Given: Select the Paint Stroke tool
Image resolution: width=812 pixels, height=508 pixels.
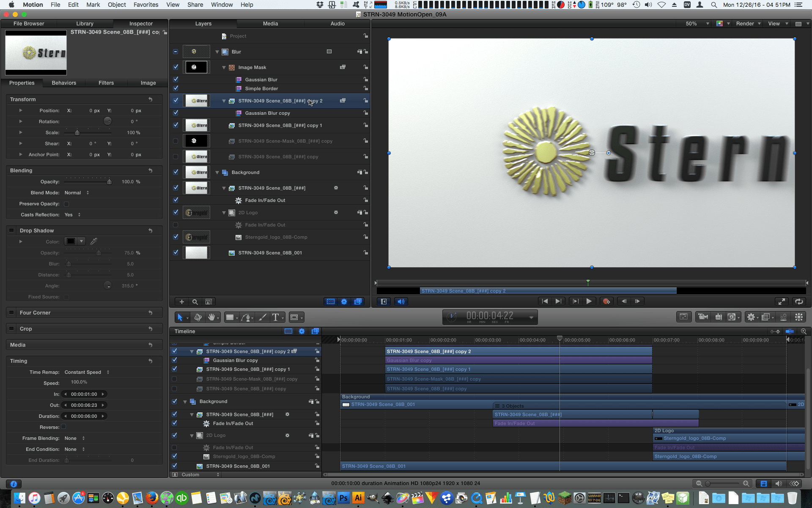Looking at the screenshot, I should click(263, 317).
